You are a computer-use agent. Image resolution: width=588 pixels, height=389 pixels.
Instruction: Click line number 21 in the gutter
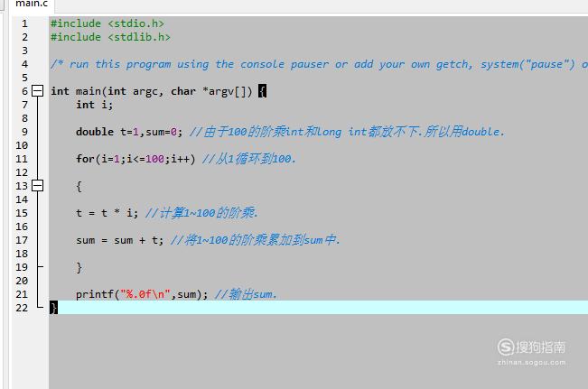[22, 294]
